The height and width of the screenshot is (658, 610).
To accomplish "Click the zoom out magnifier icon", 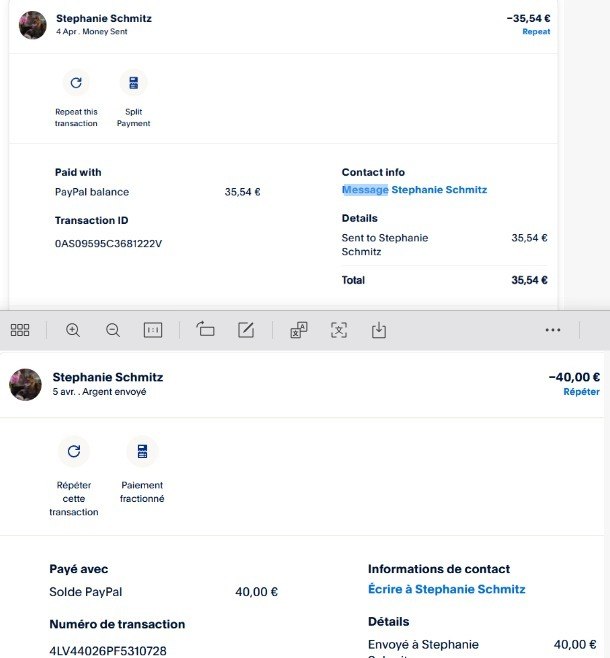I will coord(113,330).
